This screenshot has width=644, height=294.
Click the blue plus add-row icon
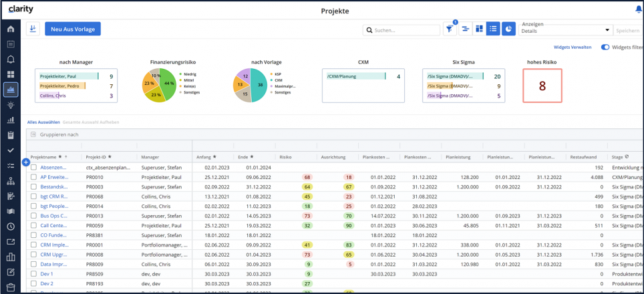pyautogui.click(x=25, y=162)
